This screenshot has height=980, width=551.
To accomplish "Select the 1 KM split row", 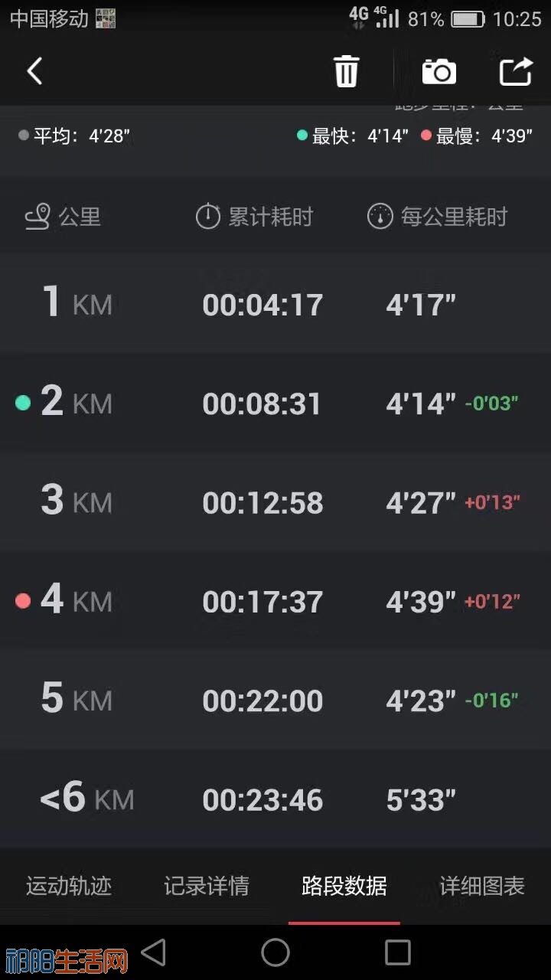I will coord(275,303).
